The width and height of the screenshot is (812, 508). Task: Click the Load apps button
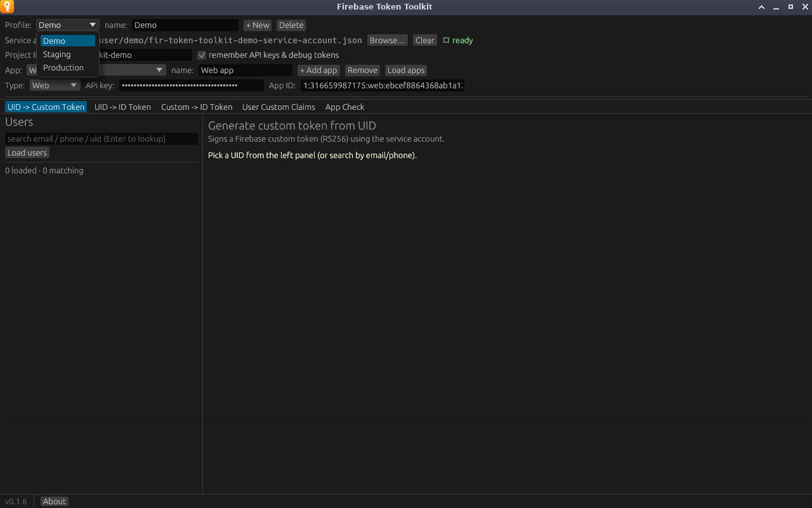406,70
